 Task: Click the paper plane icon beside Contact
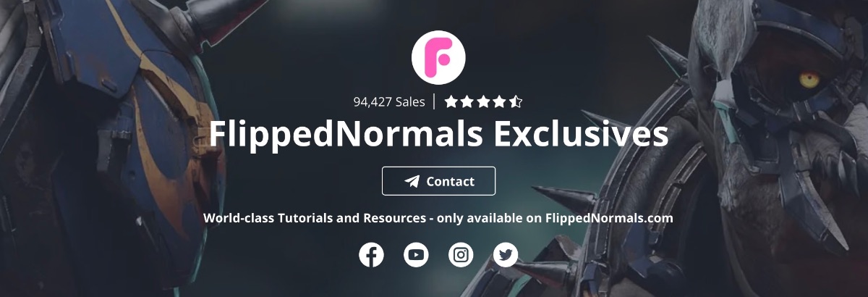click(x=412, y=181)
